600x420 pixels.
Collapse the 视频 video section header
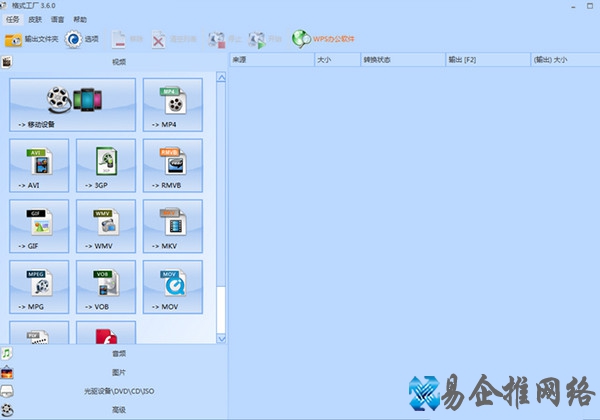tap(114, 62)
